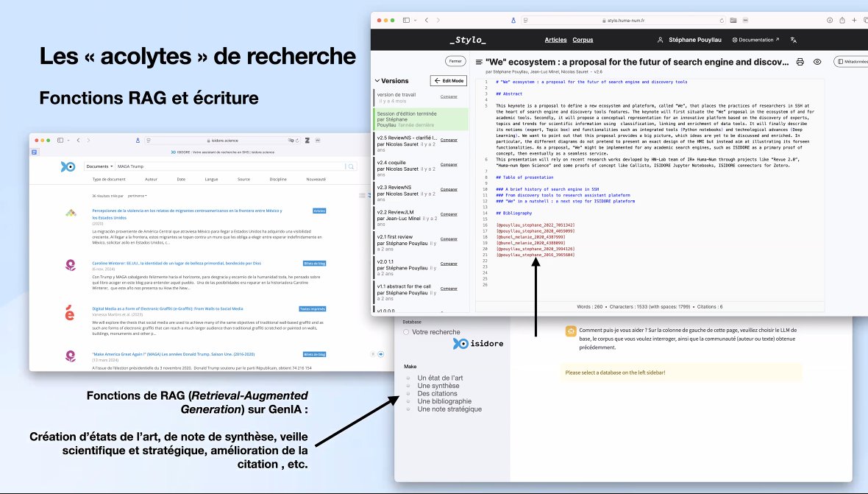This screenshot has width=868, height=494.
Task: Open Stéphane Pouyllau account menu
Action: pos(694,40)
